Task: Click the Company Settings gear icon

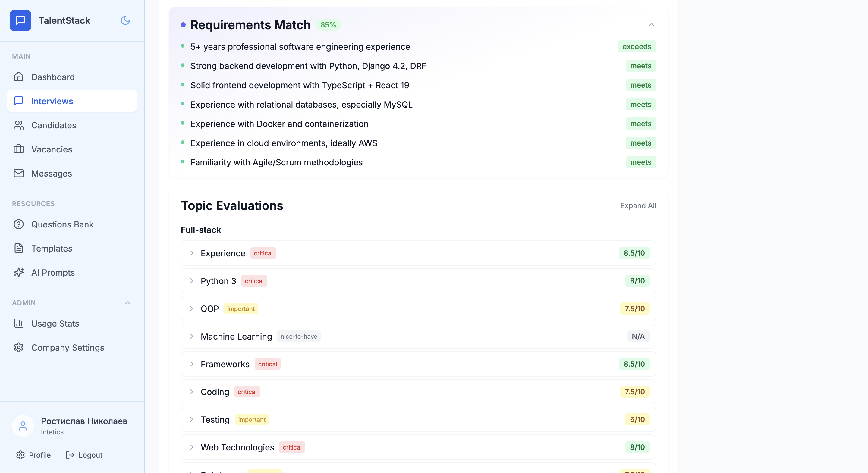Action: coord(19,347)
